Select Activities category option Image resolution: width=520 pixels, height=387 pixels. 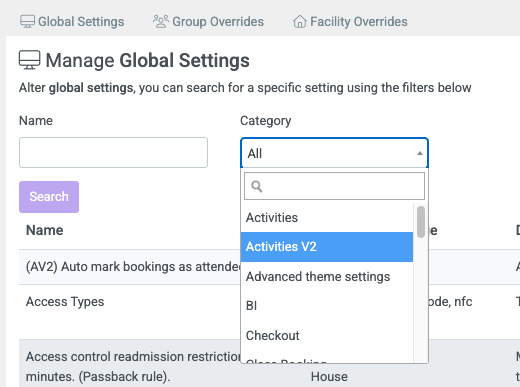(327, 218)
